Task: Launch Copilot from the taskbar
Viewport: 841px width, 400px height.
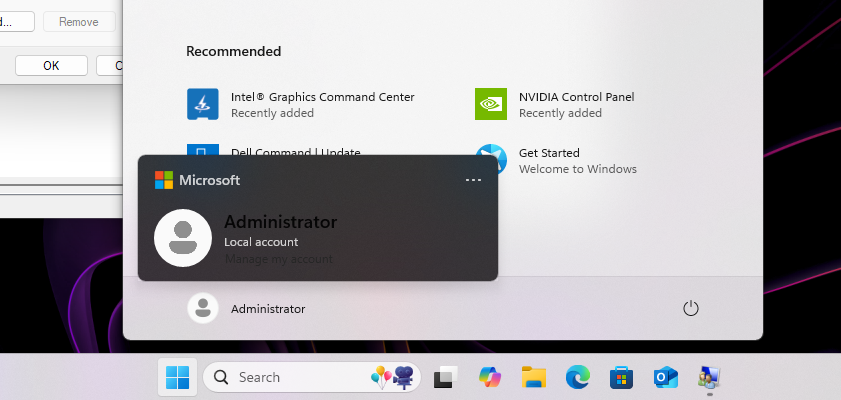Action: coord(490,377)
